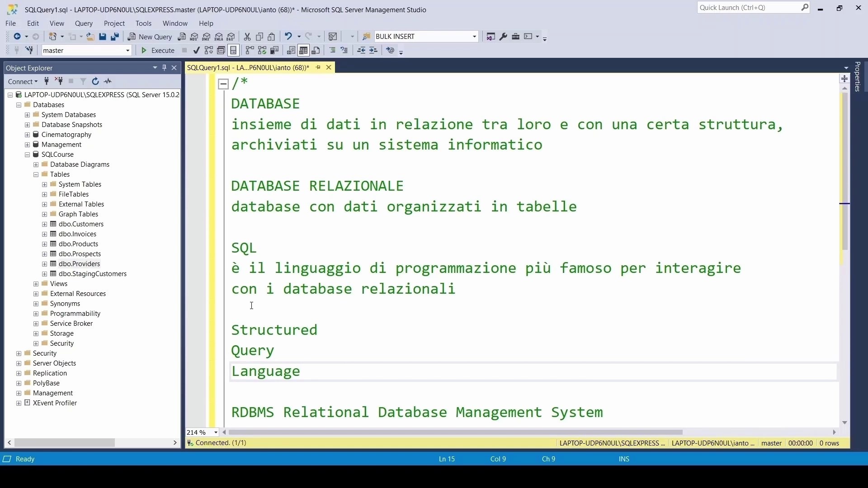Click the New Query button
Viewport: 868px width, 488px height.
tap(150, 37)
